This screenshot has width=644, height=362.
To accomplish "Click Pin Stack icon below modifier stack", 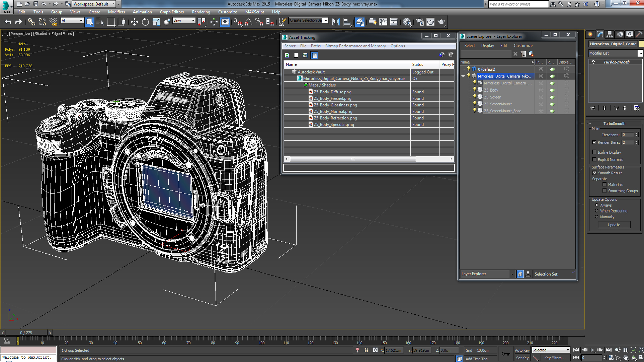I will click(x=593, y=108).
